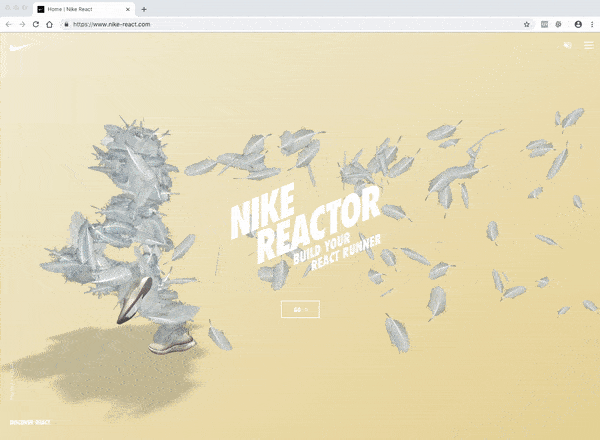Viewport: 600px width, 440px height.
Task: Open the Chrome profile avatar
Action: pyautogui.click(x=578, y=24)
